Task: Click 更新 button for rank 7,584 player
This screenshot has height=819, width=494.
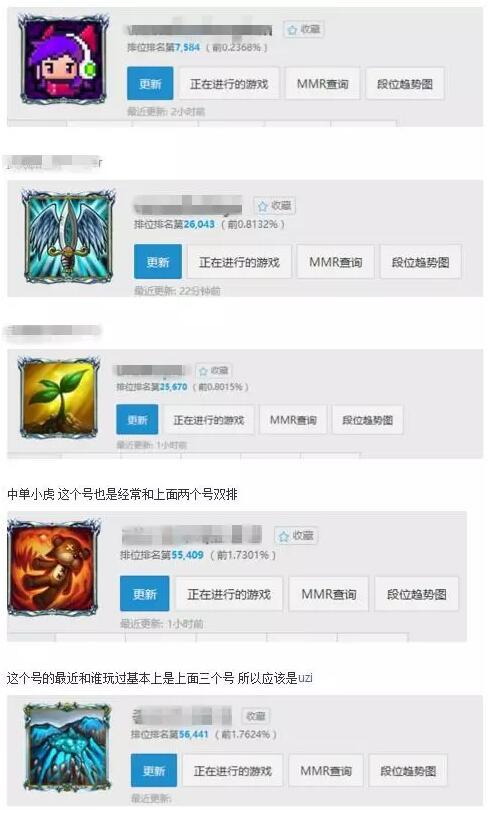Action: coord(150,84)
